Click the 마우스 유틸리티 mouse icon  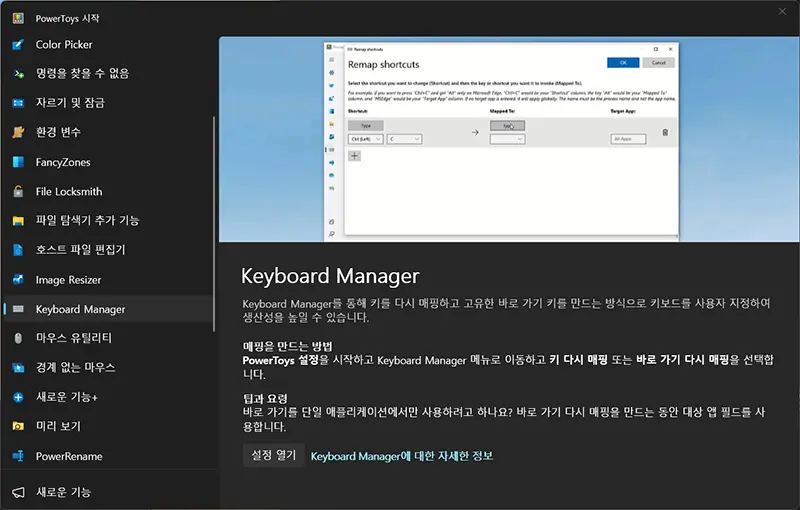click(18, 338)
